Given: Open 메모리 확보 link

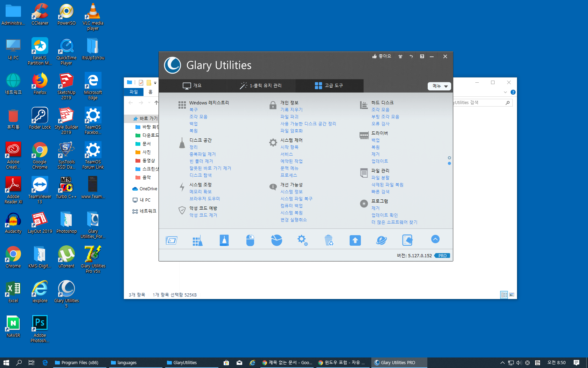Looking at the screenshot, I should tap(201, 192).
